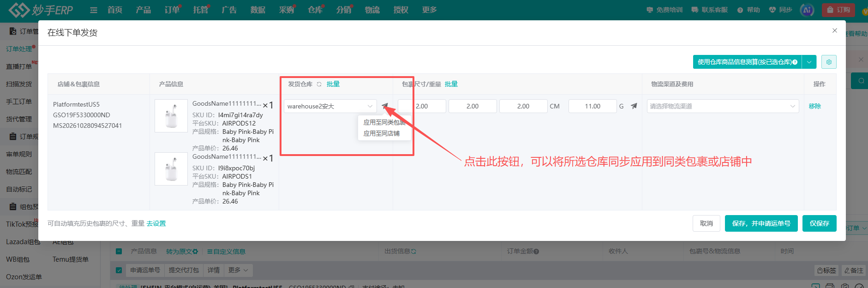Open the 采购 top menu
The image size is (868, 288).
[287, 10]
